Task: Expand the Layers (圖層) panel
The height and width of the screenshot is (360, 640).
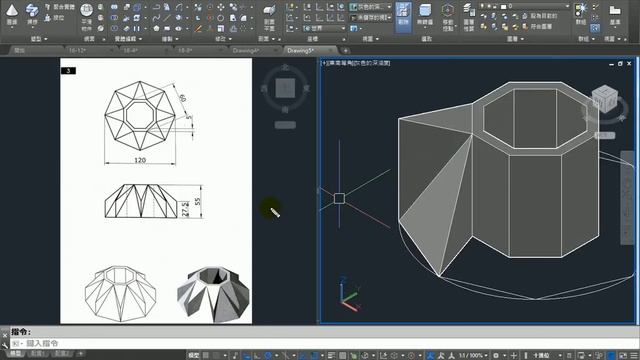Action: click(515, 39)
